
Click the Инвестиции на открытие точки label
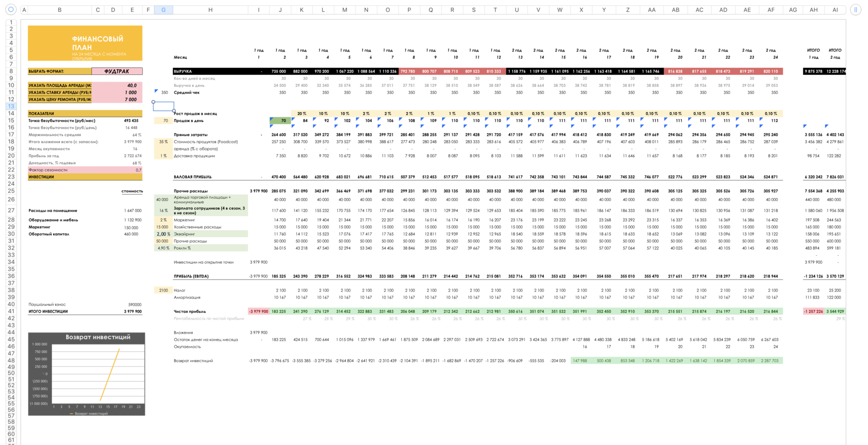[x=204, y=263]
